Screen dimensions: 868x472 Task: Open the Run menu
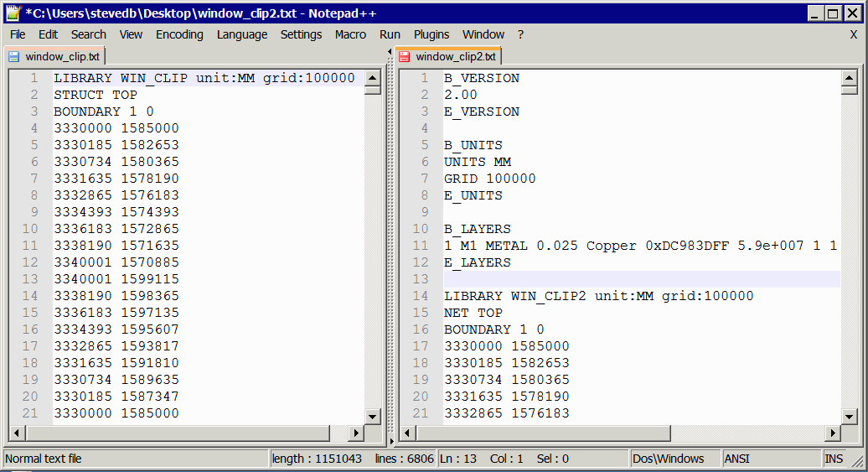point(390,34)
